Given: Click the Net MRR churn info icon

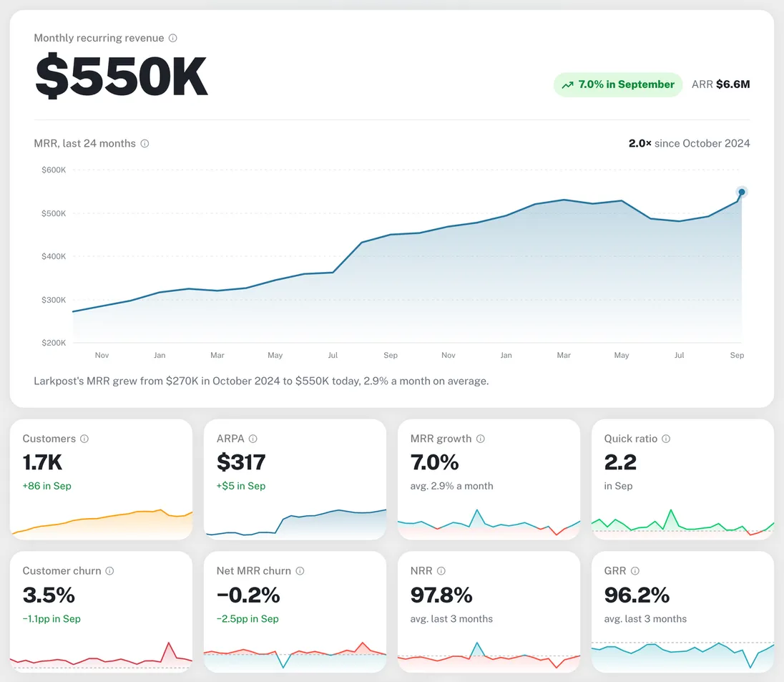Looking at the screenshot, I should click(x=300, y=571).
